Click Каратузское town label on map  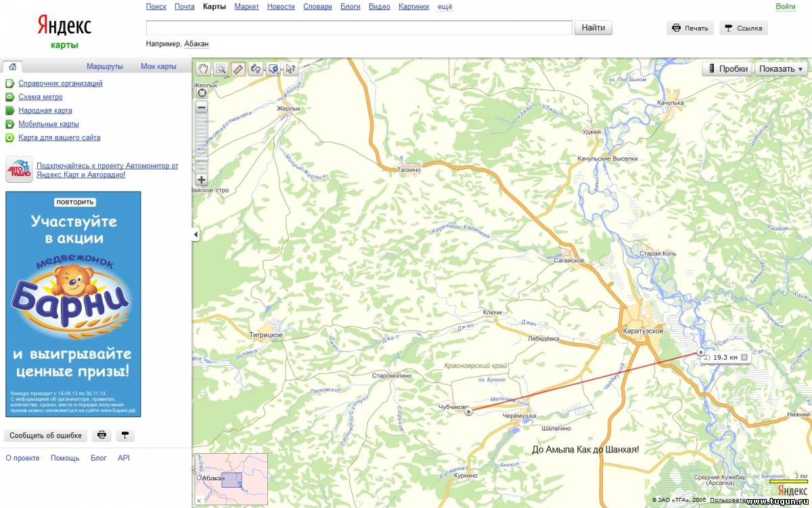tap(642, 331)
